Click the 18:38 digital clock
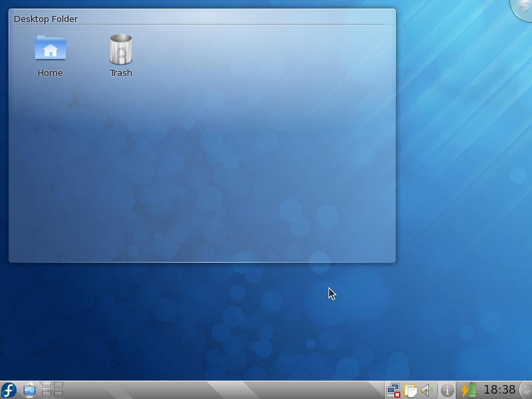Screen dimensions: 532x399 pos(499,390)
